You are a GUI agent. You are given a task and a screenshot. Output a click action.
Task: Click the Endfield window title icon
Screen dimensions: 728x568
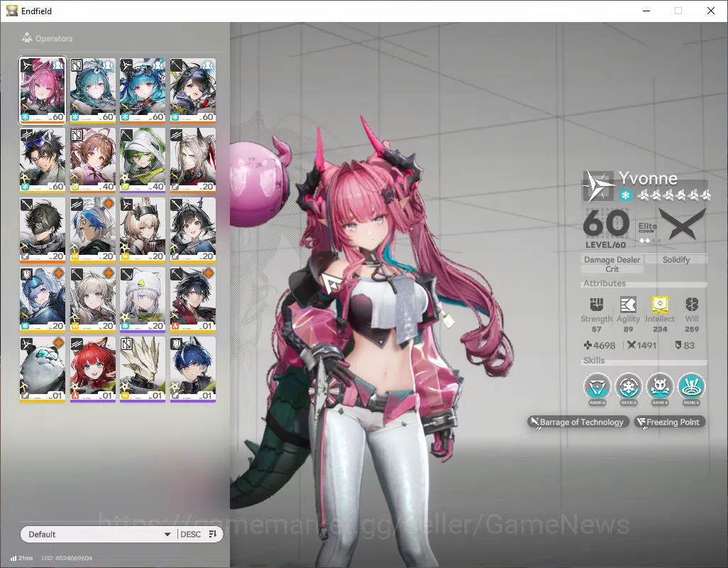11,10
